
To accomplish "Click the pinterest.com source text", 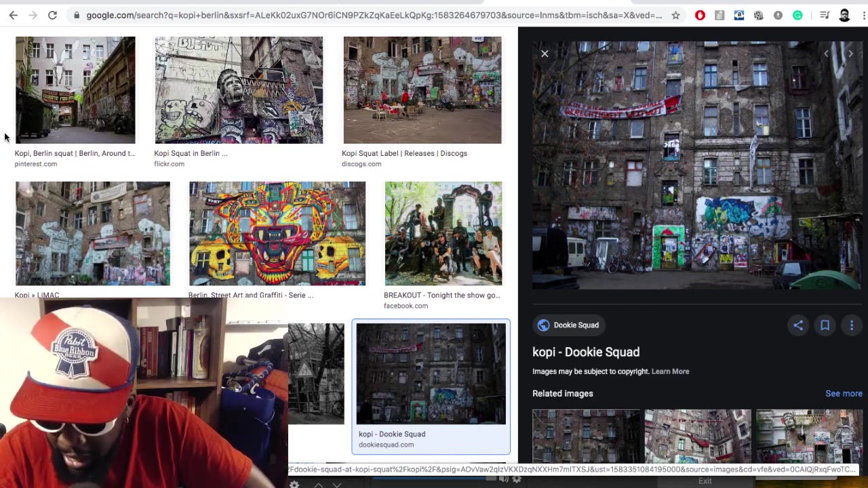I will (36, 164).
